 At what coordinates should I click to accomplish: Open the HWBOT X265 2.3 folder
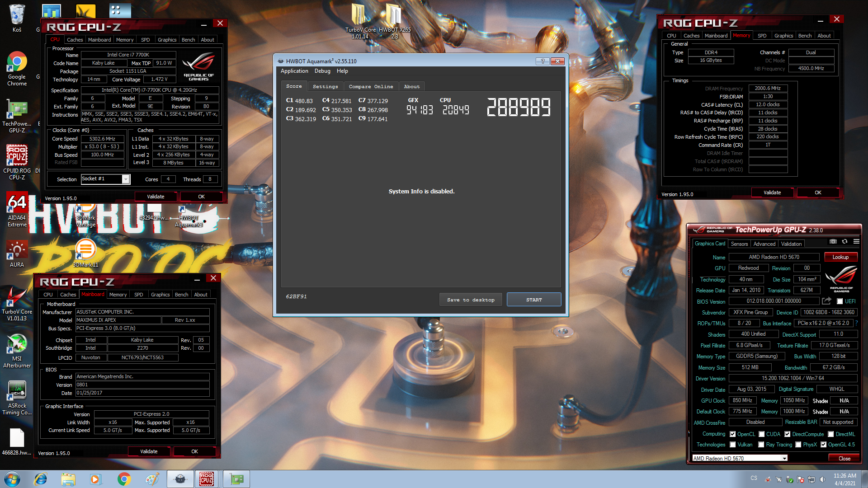coord(394,21)
